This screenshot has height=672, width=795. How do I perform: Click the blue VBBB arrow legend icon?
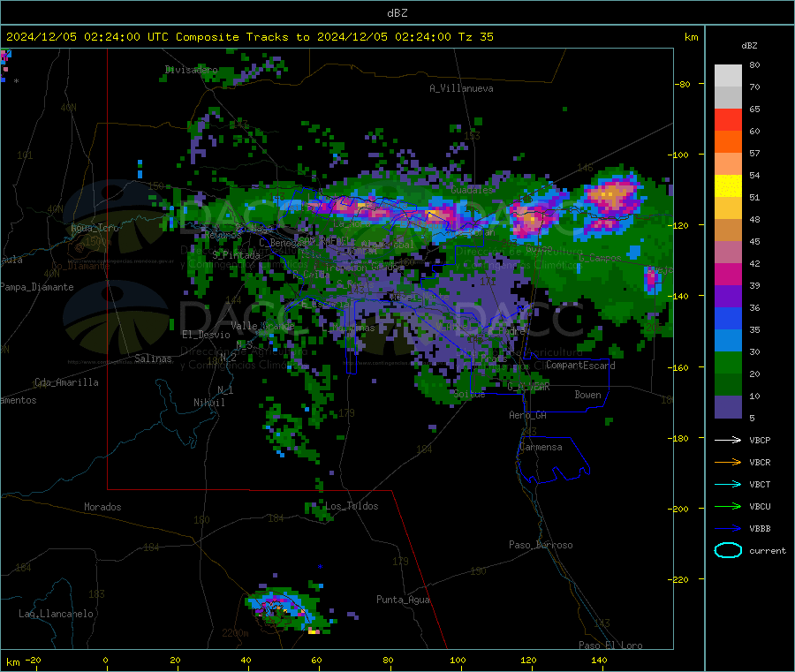(x=728, y=528)
